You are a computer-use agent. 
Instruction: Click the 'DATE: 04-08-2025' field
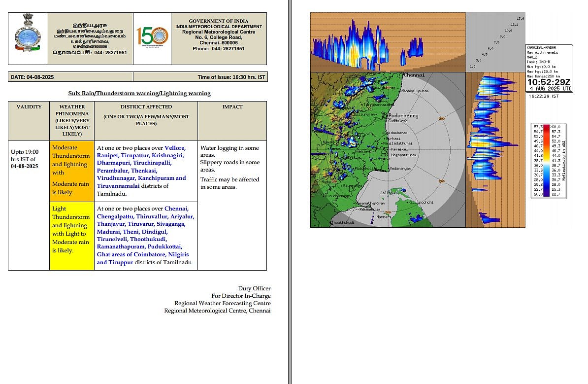click(70, 77)
